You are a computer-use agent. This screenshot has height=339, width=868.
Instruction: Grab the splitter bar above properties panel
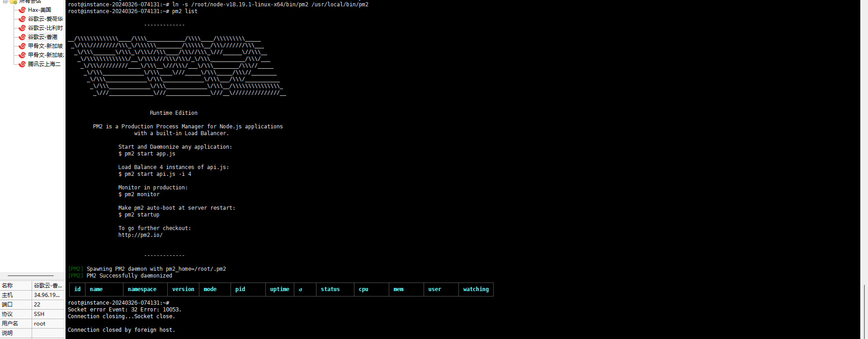click(31, 275)
